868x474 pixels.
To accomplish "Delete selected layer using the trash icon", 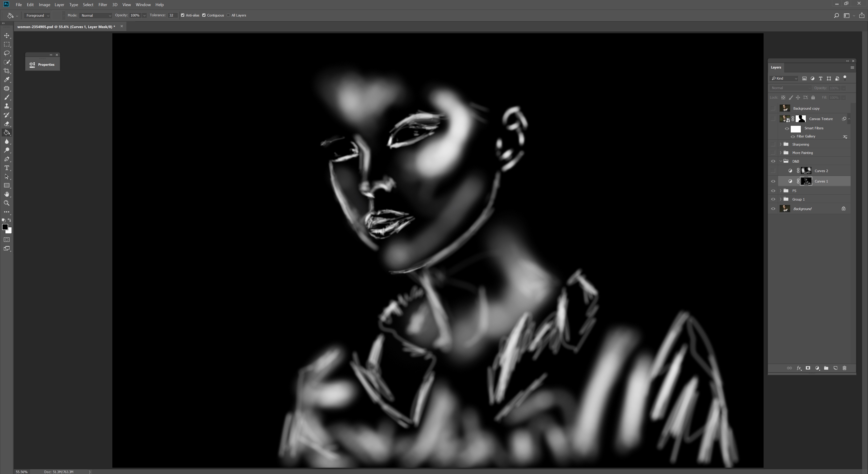I will click(844, 368).
